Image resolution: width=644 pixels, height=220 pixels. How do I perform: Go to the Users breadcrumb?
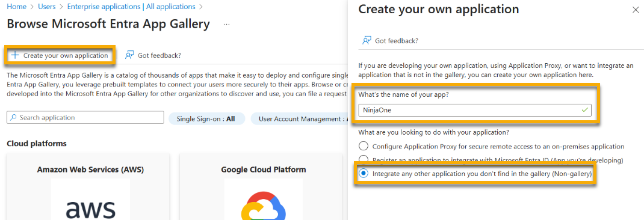tap(47, 7)
